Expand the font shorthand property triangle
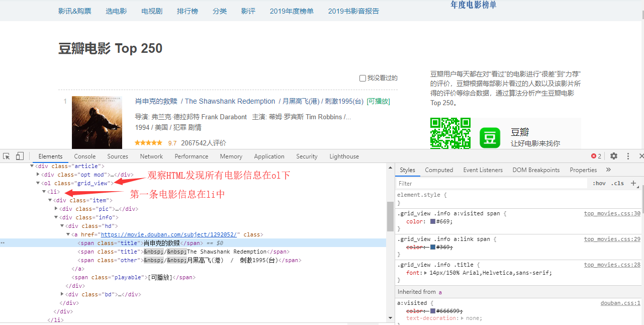The width and height of the screenshot is (644, 325). (x=426, y=273)
